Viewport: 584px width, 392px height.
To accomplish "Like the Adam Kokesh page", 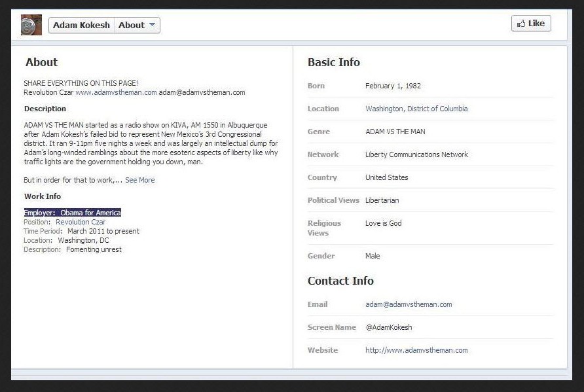I will tap(531, 24).
